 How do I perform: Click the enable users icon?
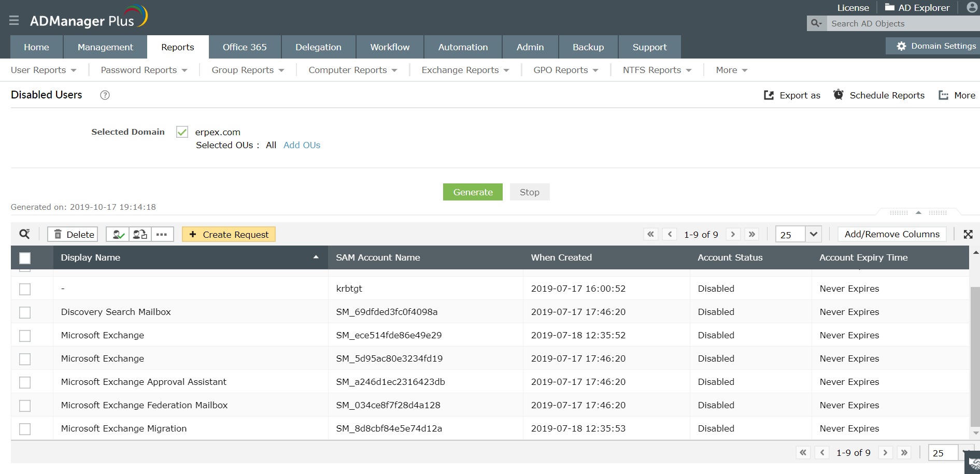pos(118,234)
